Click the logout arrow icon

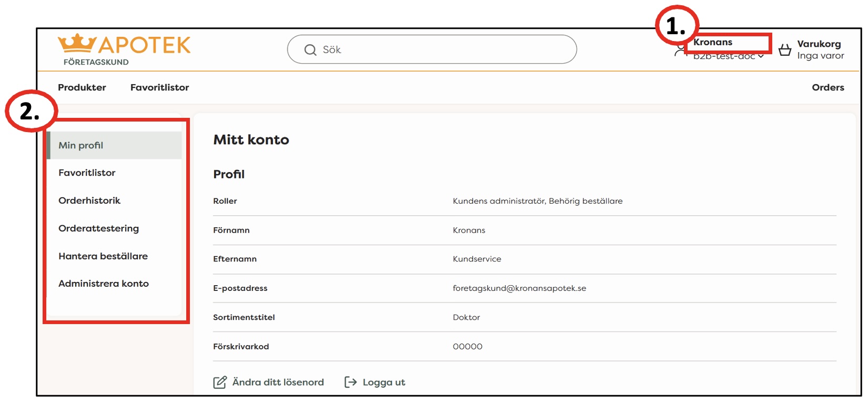click(x=350, y=382)
